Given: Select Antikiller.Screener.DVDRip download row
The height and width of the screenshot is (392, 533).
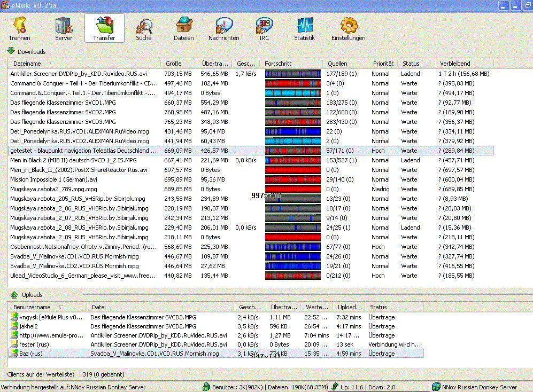Looking at the screenshot, I should pos(251,74).
